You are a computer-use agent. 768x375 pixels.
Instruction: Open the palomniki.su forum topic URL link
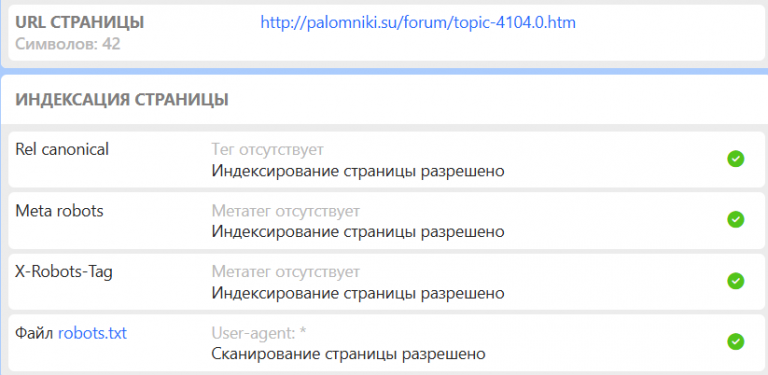pos(418,23)
